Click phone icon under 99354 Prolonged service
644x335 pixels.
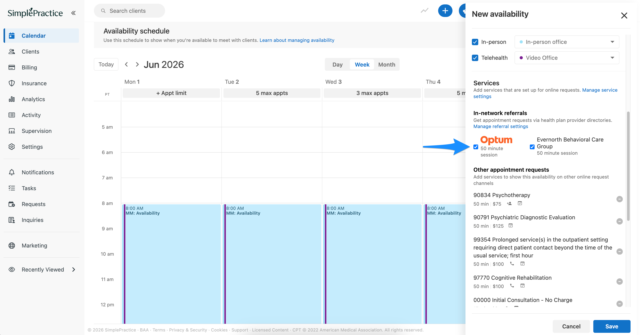[x=512, y=264]
